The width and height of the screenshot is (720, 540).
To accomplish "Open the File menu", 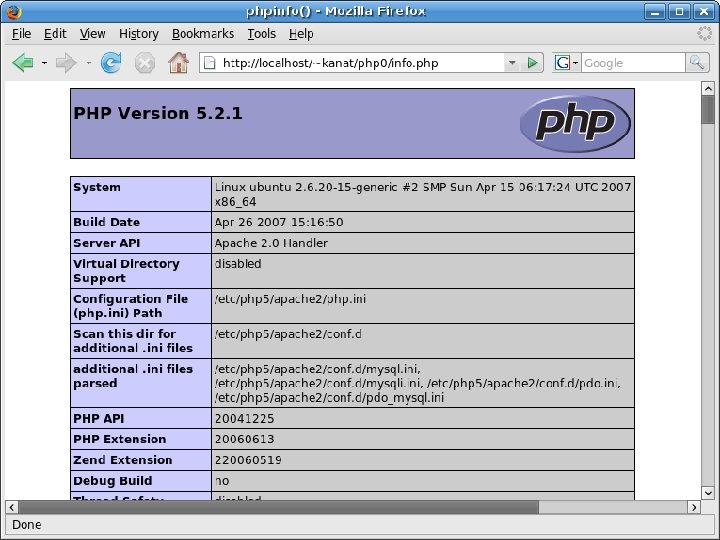I will click(x=22, y=34).
